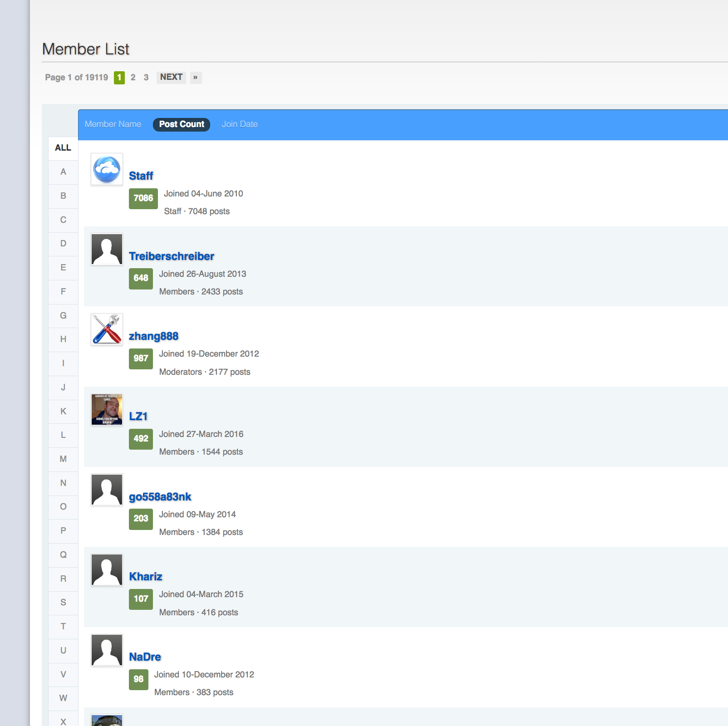728x726 pixels.
Task: Filter members starting with S
Action: tap(63, 603)
